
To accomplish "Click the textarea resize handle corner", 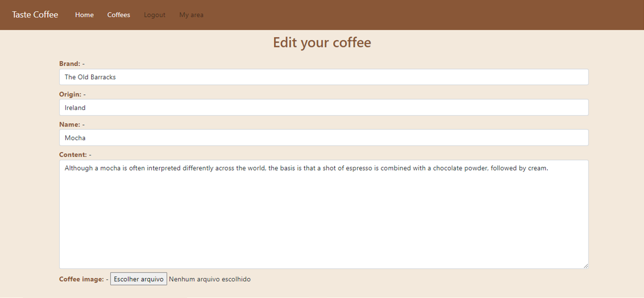I will click(x=585, y=265).
